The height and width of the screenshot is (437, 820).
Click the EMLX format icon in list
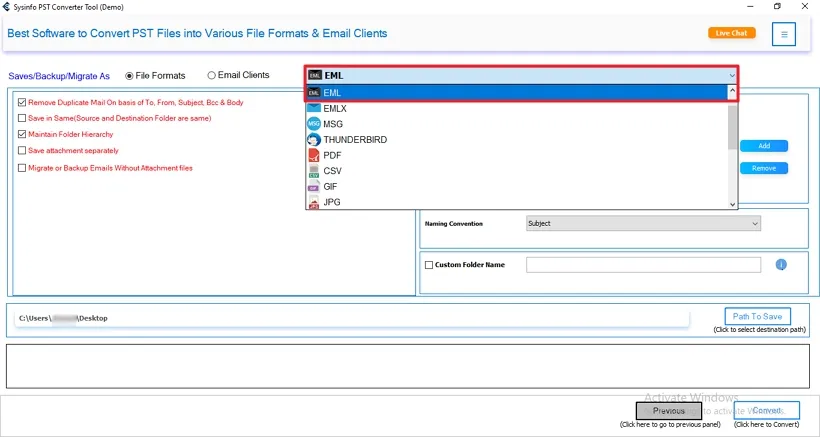(x=314, y=108)
